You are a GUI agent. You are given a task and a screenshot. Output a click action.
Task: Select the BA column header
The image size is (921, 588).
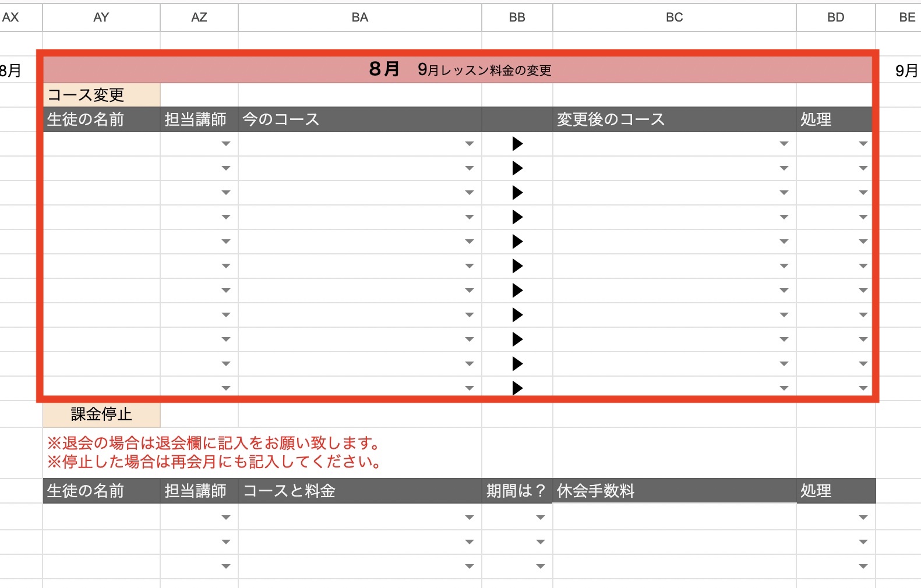tap(359, 17)
